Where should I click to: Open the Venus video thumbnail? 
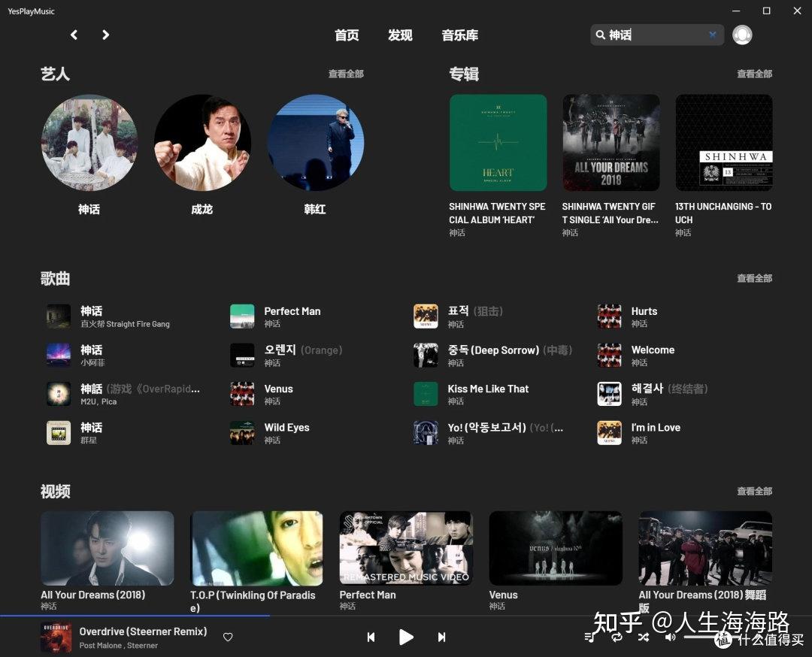tap(555, 548)
